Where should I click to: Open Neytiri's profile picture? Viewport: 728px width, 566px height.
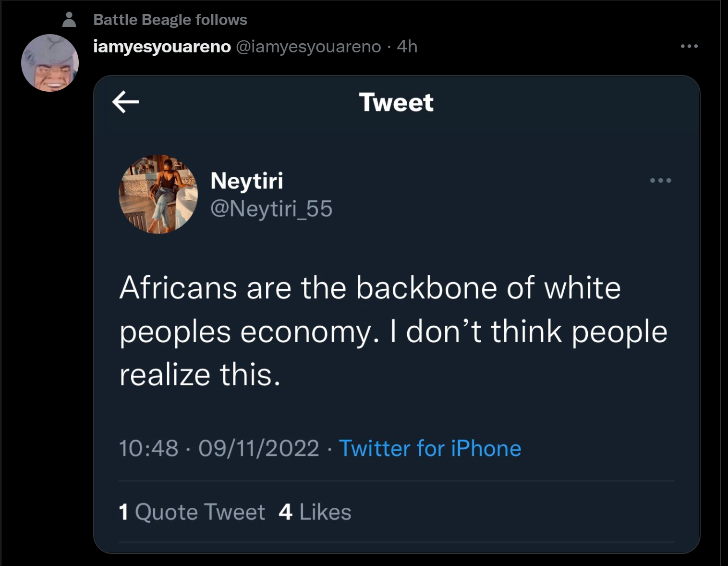click(x=158, y=194)
